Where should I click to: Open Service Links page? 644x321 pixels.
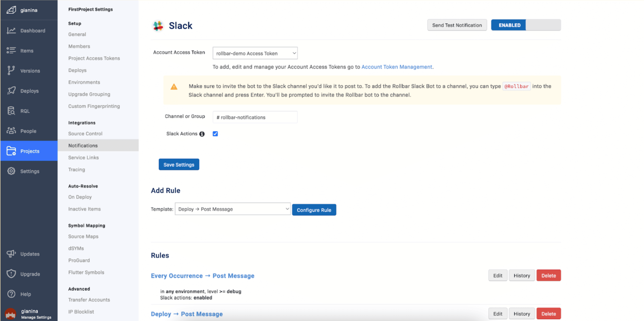click(x=84, y=157)
